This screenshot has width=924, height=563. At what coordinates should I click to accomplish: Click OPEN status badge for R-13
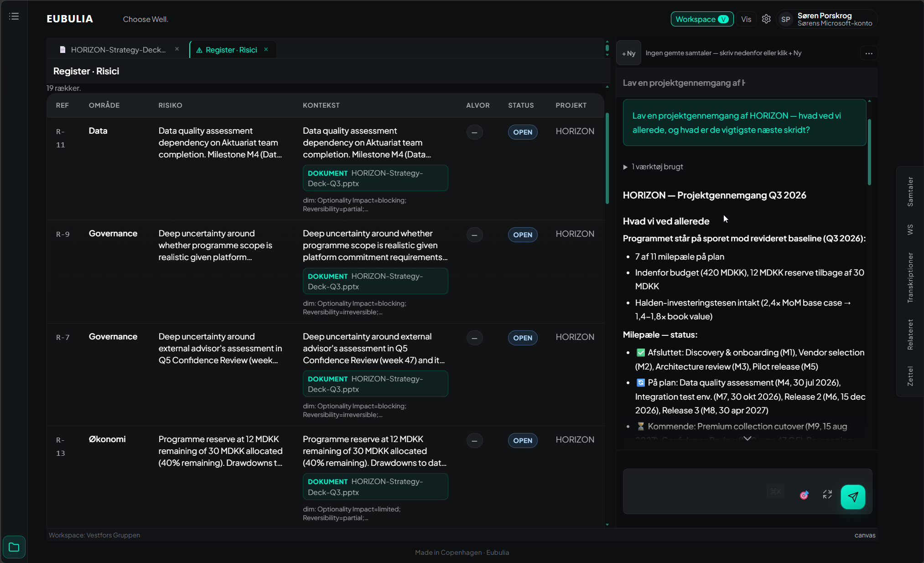click(x=523, y=441)
